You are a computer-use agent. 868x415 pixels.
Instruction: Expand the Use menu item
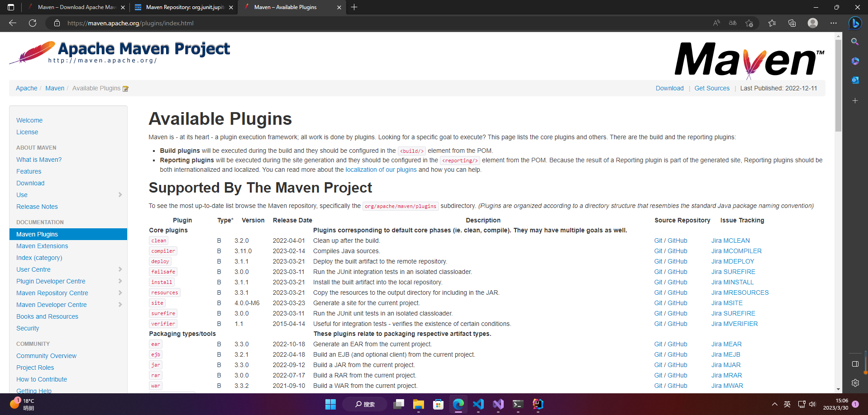pos(120,195)
